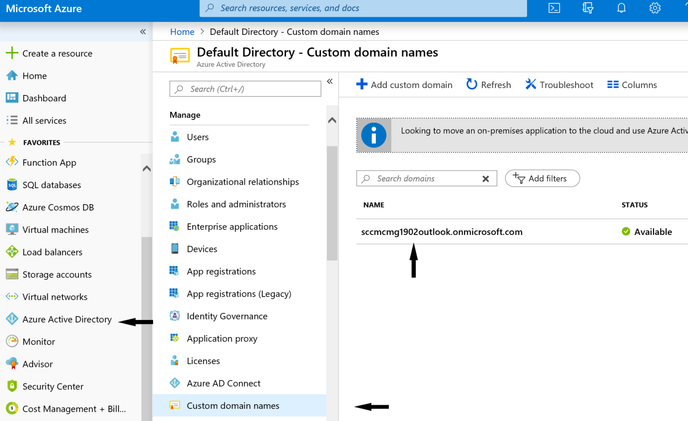Screen dimensions: 688x421
Task: Click the Load balancers icon
Action: coord(12,252)
